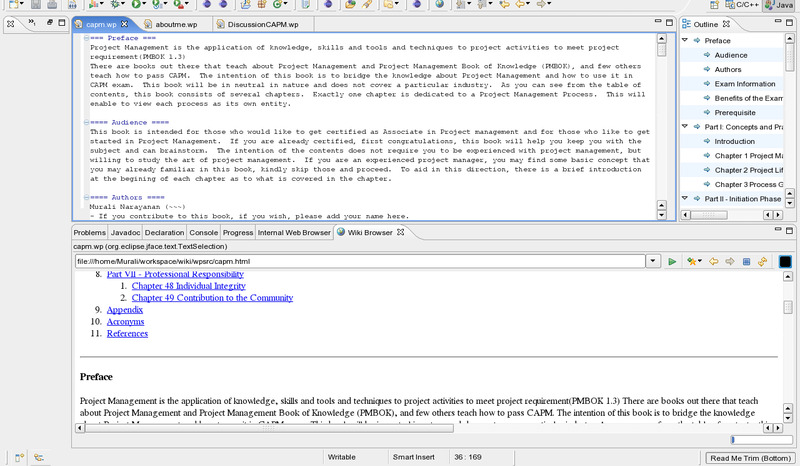Open the DiscussionCAPM.wp editor tab
Screen dimensions: 800x466
248,23
